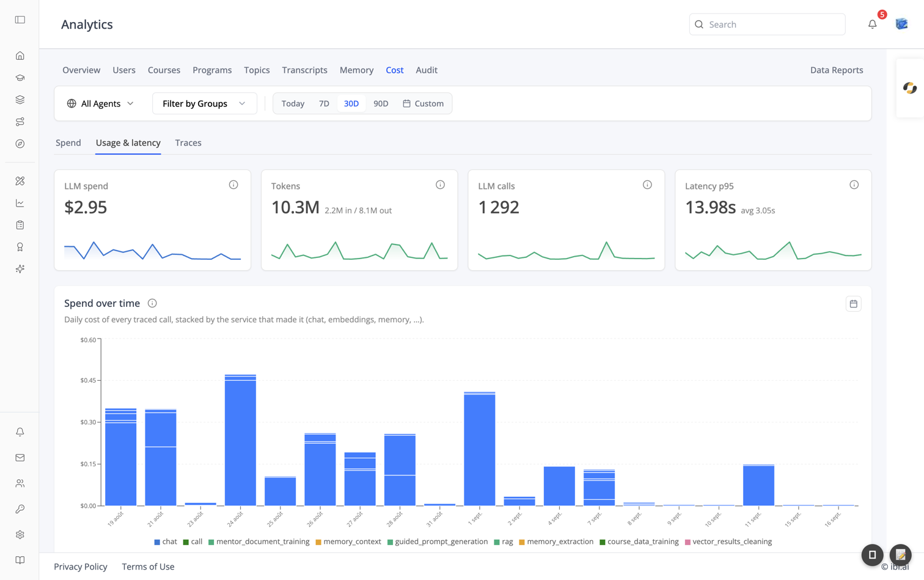
Task: Open the clipboard sidebar icon
Action: pos(20,225)
